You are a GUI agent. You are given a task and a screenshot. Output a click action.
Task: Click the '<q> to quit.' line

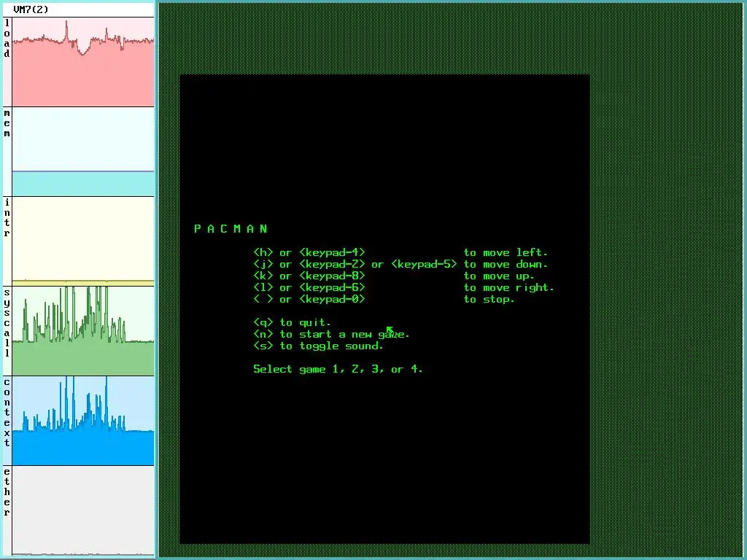(x=292, y=322)
